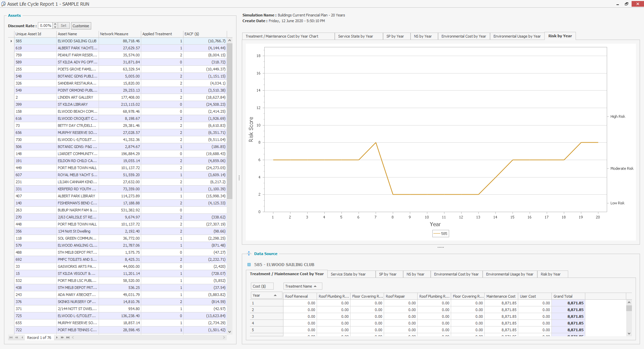Click Year 3 row in pivot table

pyautogui.click(x=418, y=316)
